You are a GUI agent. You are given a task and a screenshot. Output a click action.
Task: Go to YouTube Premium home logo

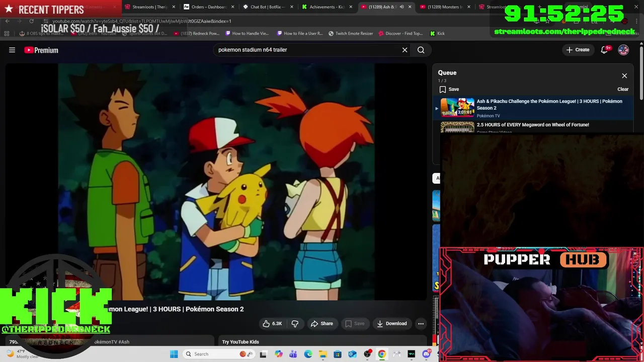[x=41, y=50]
